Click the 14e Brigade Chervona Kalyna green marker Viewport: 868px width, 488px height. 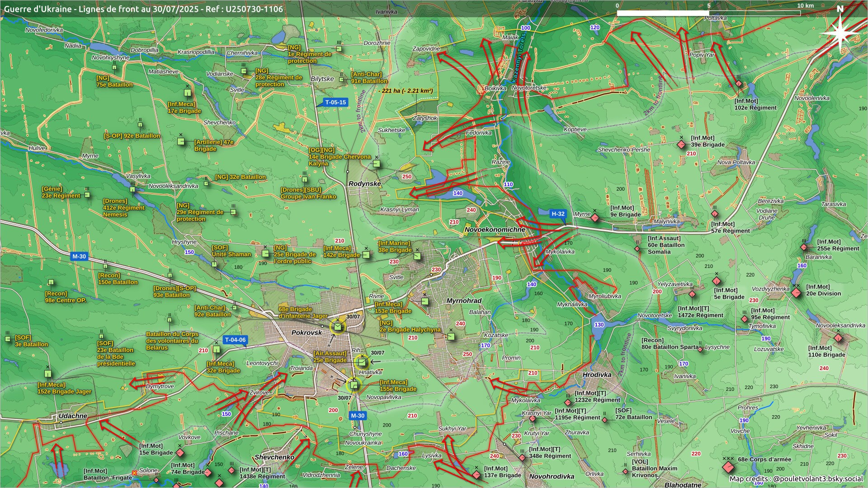click(377, 164)
